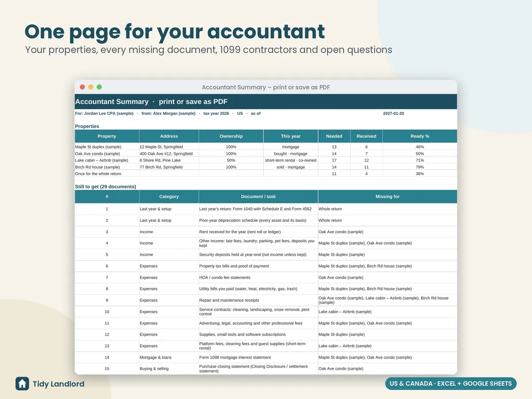Click the Form 1040 with Schedule E document row

coord(266,209)
